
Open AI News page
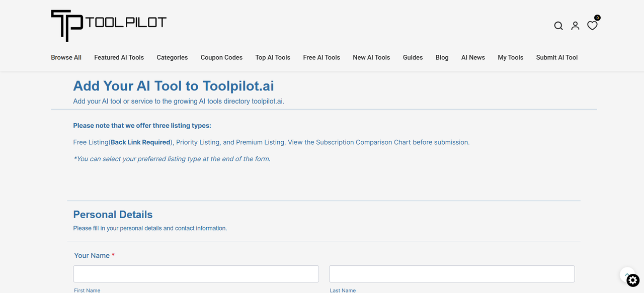coord(473,57)
